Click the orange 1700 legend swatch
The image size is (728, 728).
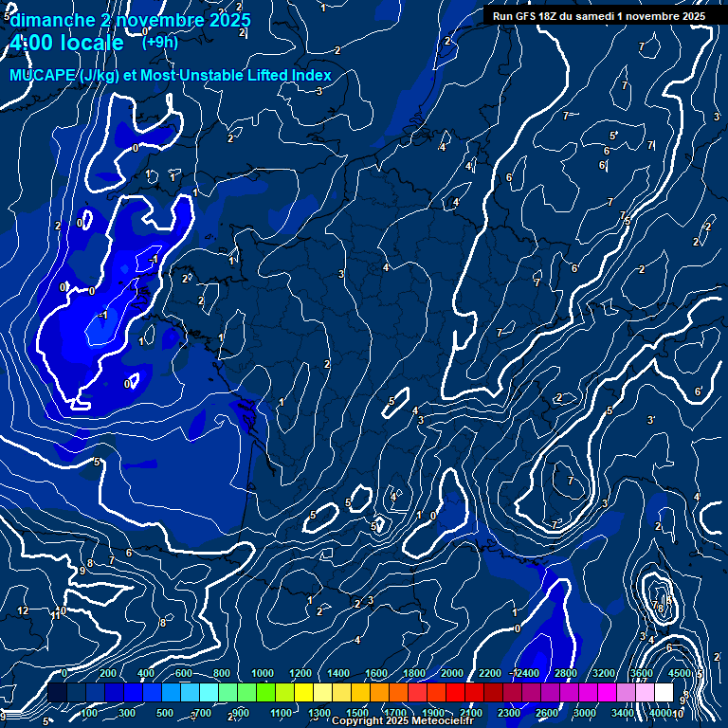[x=398, y=693]
